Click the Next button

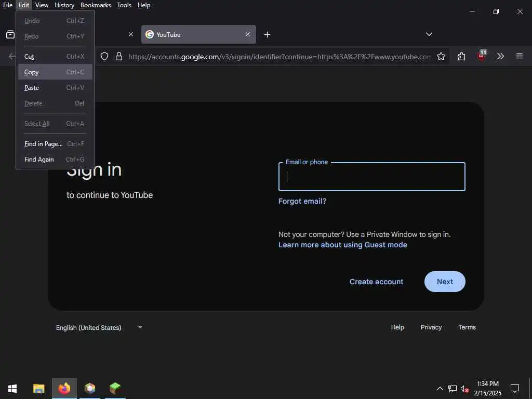click(x=445, y=282)
